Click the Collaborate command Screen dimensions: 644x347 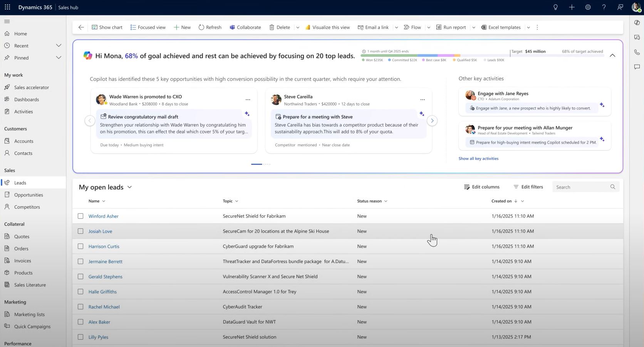pos(245,27)
